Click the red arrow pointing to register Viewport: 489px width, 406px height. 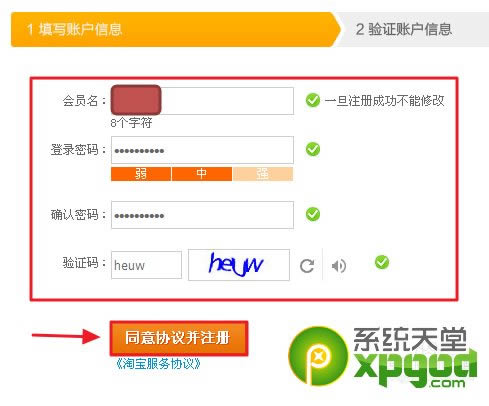(66, 336)
